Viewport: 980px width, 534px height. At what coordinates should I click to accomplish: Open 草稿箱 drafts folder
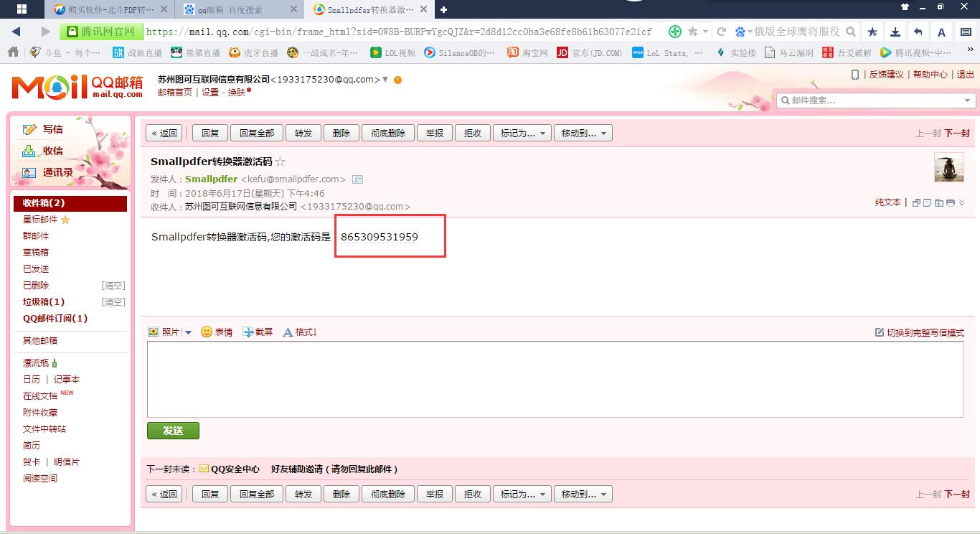(36, 253)
